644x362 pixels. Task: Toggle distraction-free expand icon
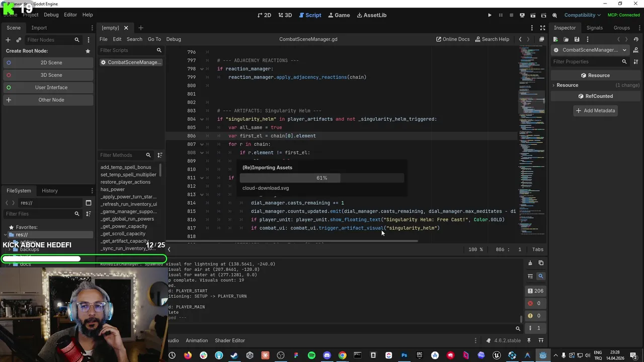click(542, 28)
